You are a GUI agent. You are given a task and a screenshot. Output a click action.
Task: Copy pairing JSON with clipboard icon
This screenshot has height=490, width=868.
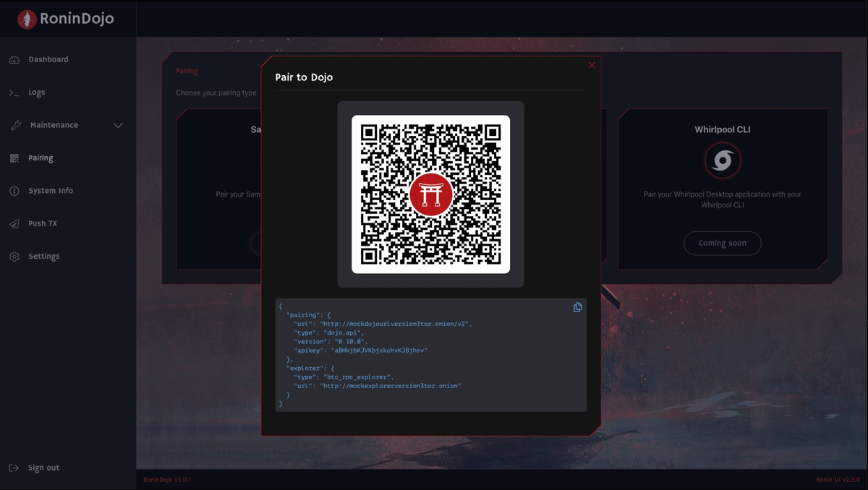tap(577, 307)
